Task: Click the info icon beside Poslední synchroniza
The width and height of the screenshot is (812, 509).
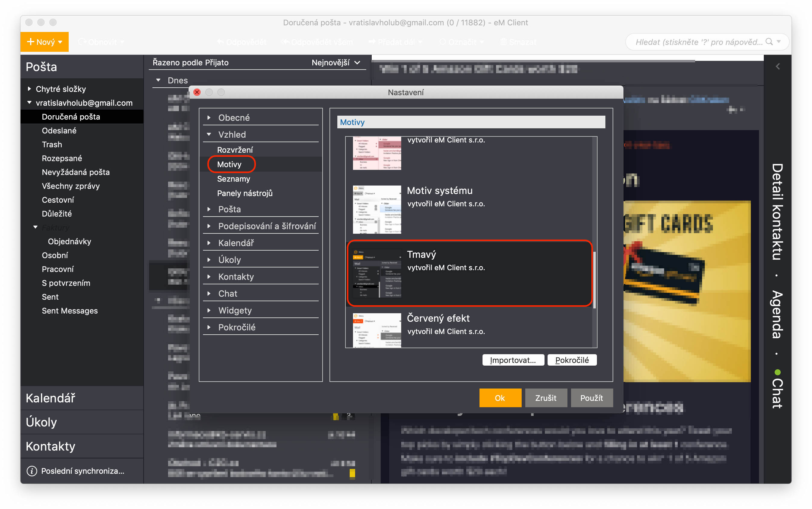Action: pos(32,471)
